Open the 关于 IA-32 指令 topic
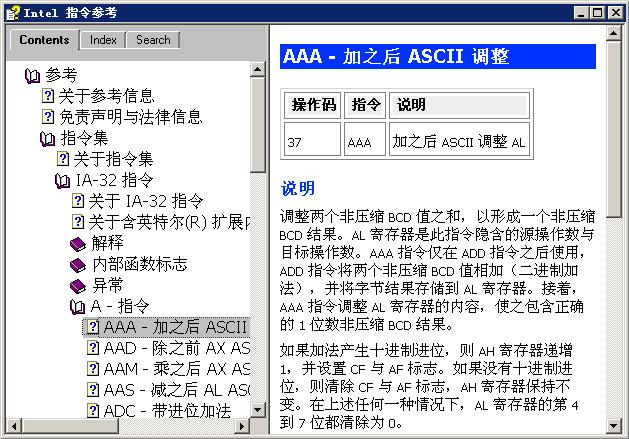Image resolution: width=629 pixels, height=439 pixels. point(146,201)
